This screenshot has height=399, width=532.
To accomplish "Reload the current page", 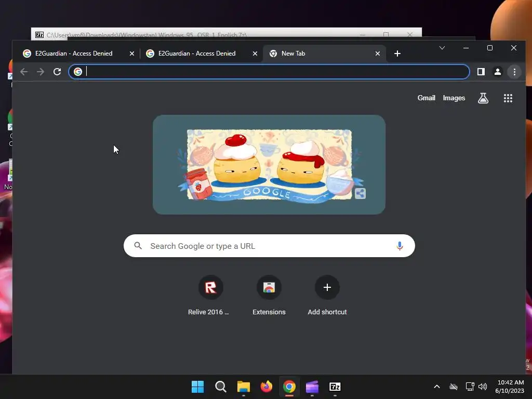I will click(57, 72).
